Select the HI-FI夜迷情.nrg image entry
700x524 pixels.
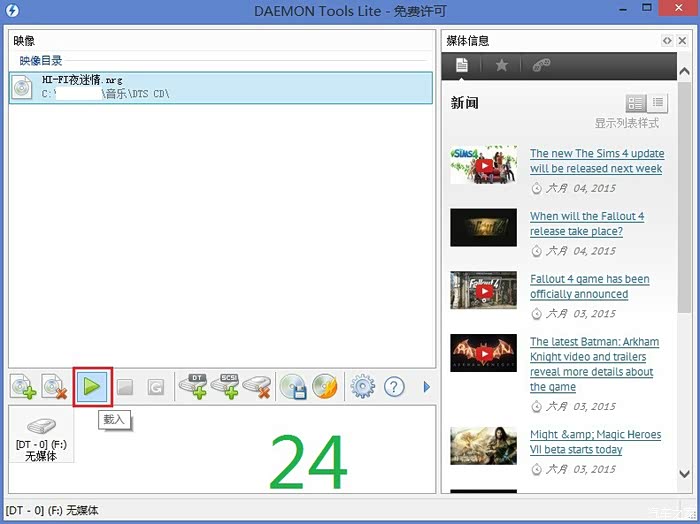point(220,87)
